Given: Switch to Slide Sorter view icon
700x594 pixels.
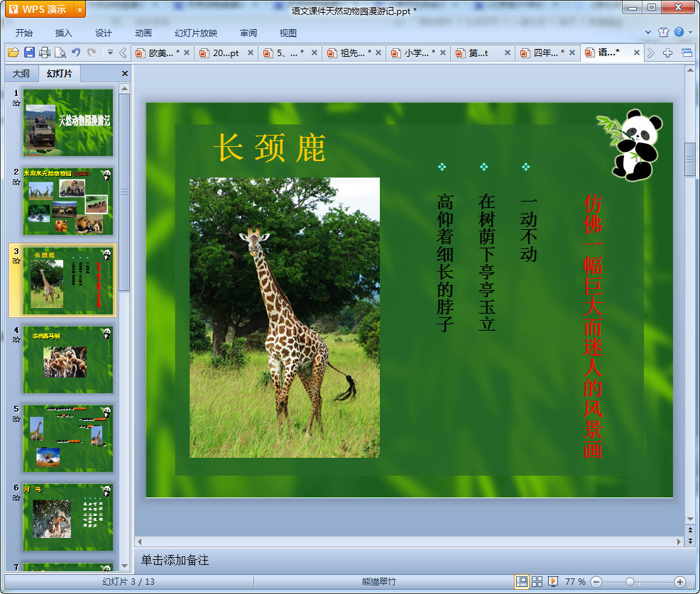Looking at the screenshot, I should 537,581.
